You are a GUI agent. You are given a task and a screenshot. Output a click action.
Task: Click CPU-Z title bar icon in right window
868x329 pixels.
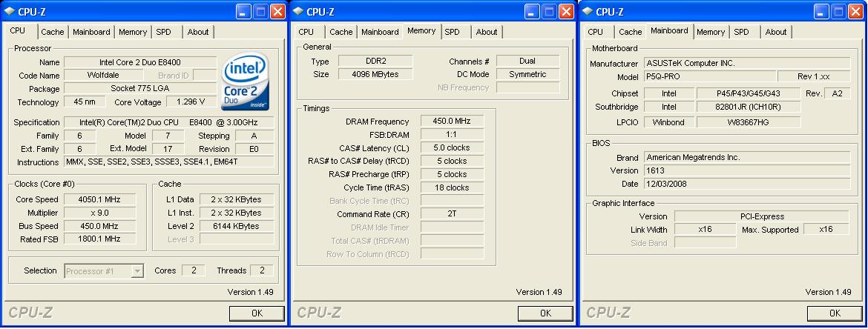[588, 12]
